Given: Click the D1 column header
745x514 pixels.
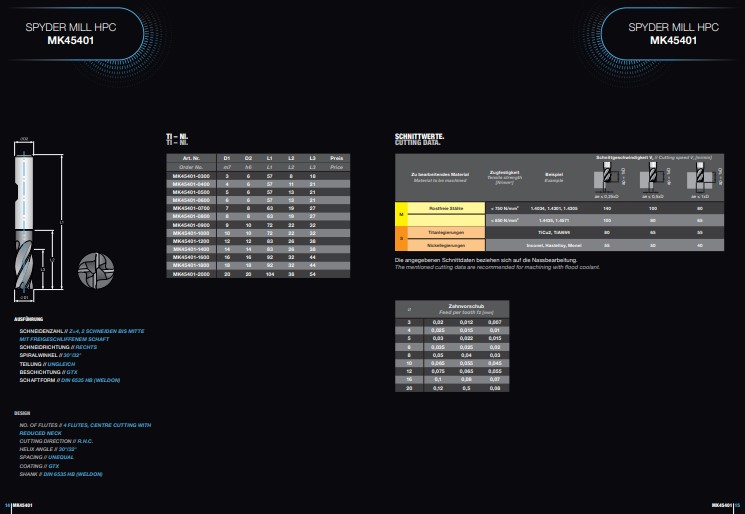Looking at the screenshot, I should click(227, 158).
